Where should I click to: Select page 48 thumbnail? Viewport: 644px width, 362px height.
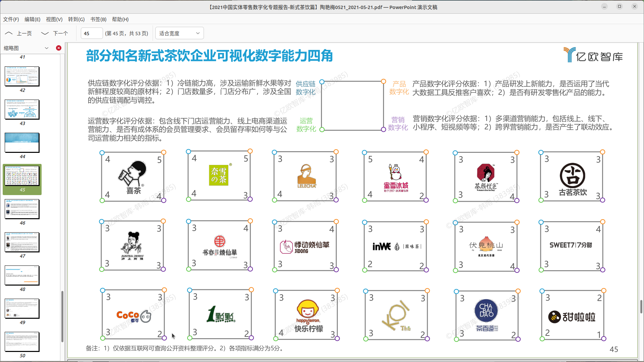[x=22, y=275]
